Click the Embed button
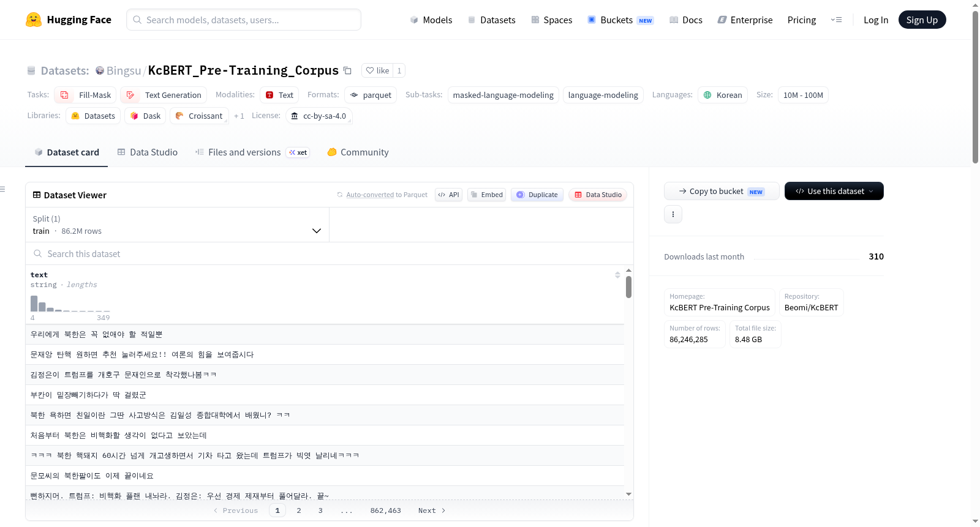This screenshot has height=527, width=980. (486, 195)
